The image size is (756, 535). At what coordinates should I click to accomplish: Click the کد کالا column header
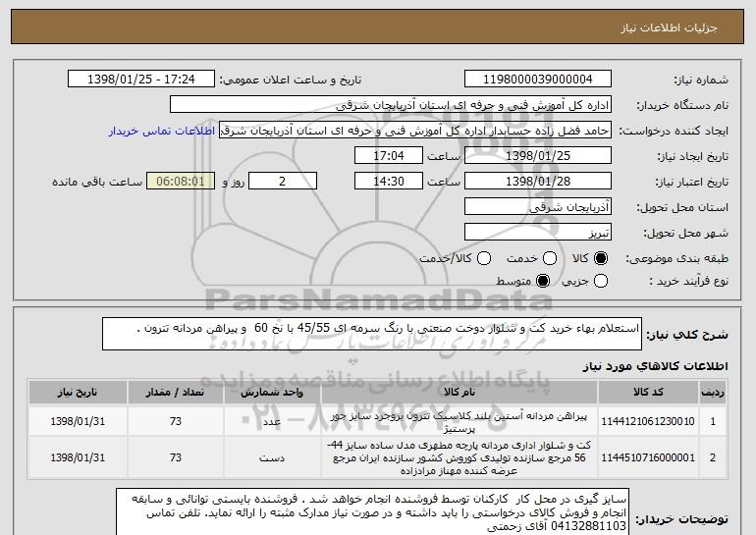pos(648,393)
